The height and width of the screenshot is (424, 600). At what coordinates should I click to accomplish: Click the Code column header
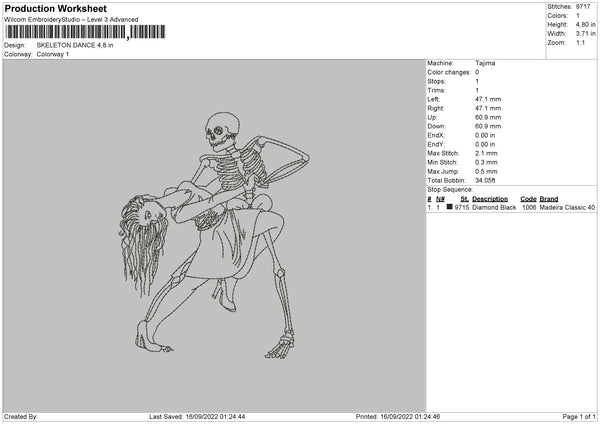pos(528,199)
